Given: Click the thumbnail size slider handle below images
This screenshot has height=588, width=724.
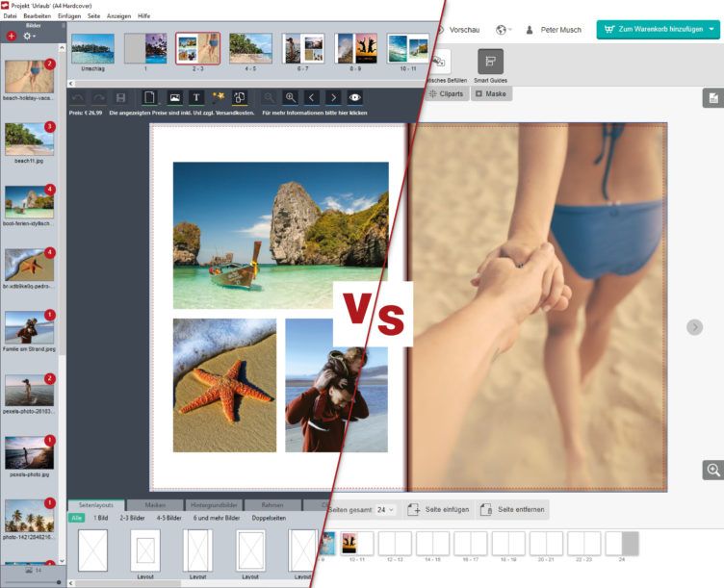Looking at the screenshot, I should coord(59,582).
